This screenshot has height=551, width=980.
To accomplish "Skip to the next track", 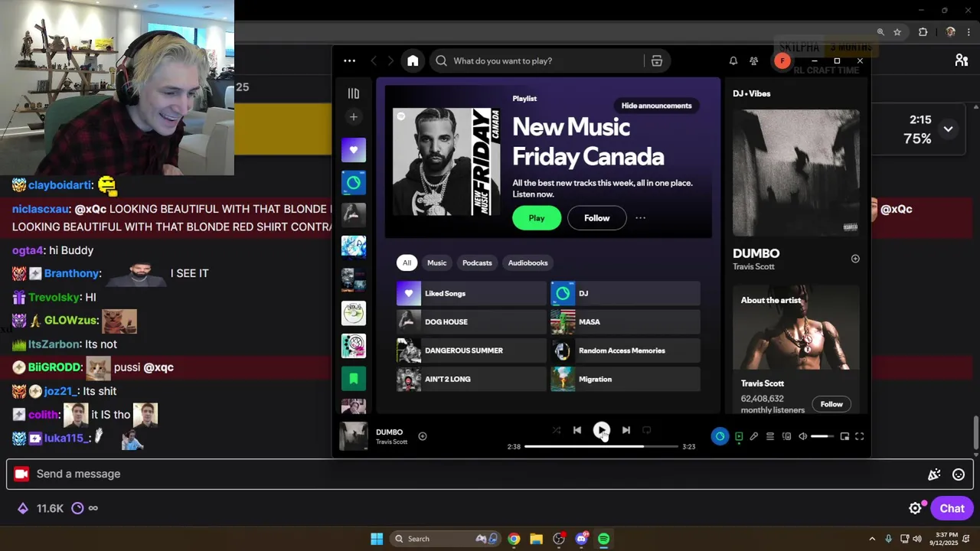I will pyautogui.click(x=626, y=430).
